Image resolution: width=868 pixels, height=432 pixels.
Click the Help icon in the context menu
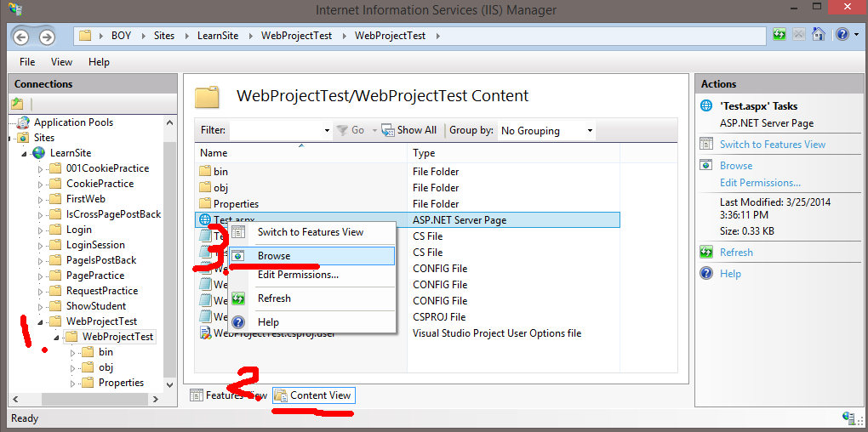[238, 322]
